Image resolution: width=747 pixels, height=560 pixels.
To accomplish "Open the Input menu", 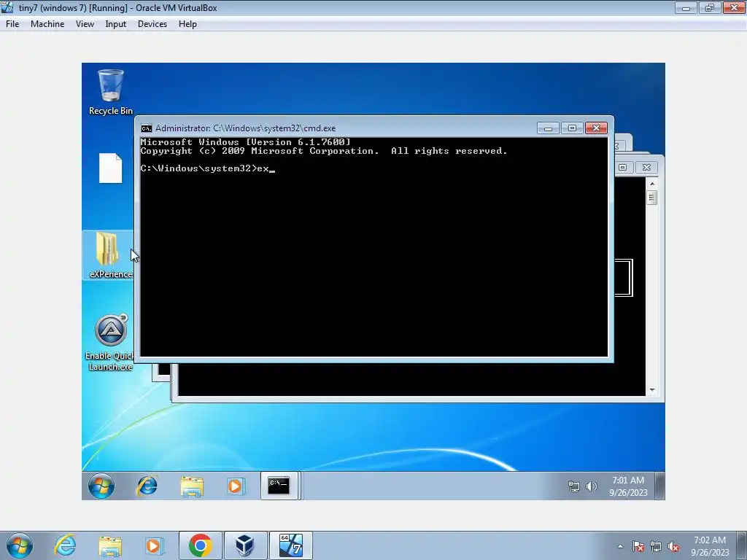I will (116, 24).
